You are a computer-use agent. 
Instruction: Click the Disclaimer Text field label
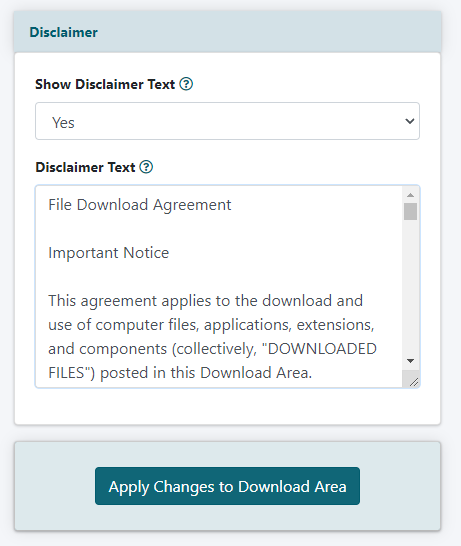[85, 167]
